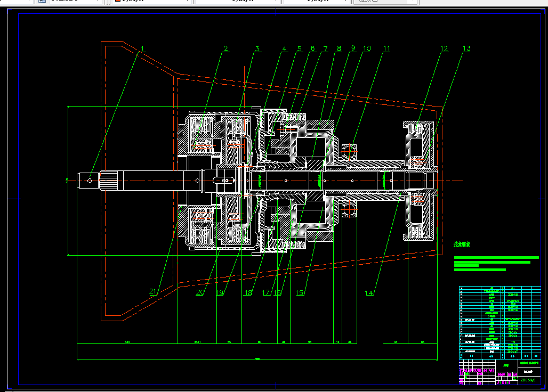This screenshot has height=392, width=548.
Task: Select the drawing number cell in the title block
Action: point(529,380)
